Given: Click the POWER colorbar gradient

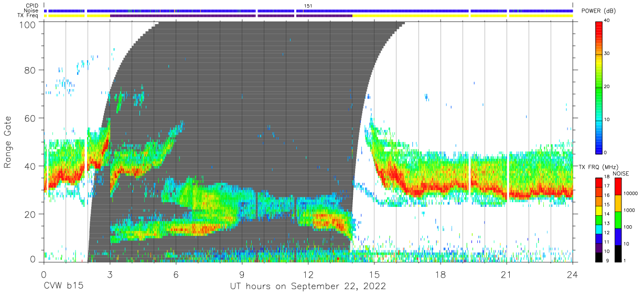Looking at the screenshot, I should click(599, 87).
